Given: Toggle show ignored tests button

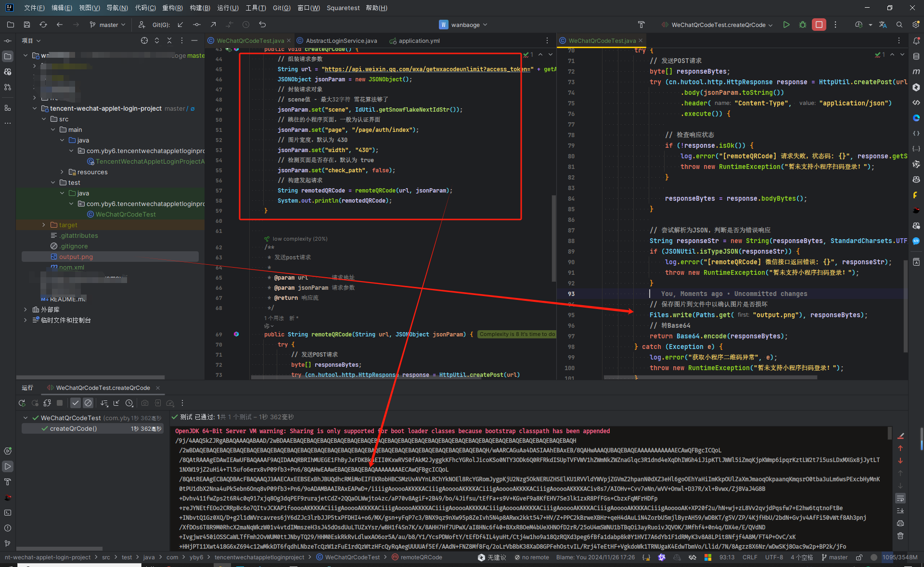Looking at the screenshot, I should (x=88, y=403).
